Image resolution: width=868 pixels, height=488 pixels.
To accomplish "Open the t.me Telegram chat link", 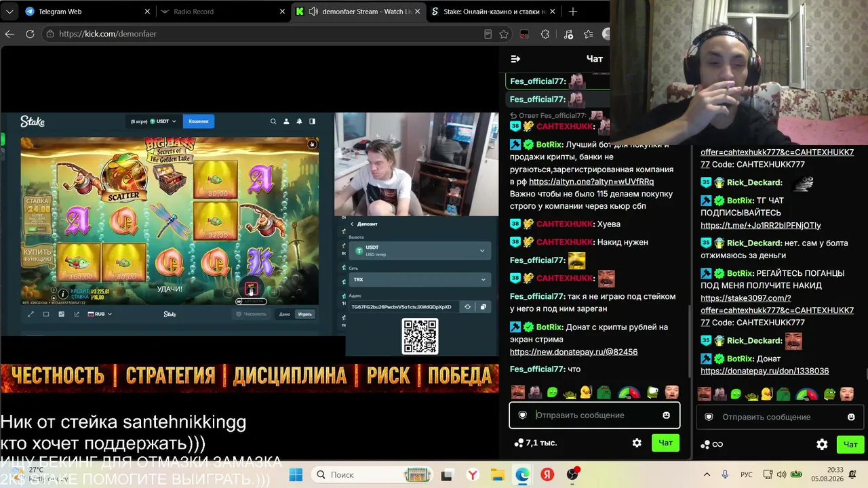I will click(761, 225).
